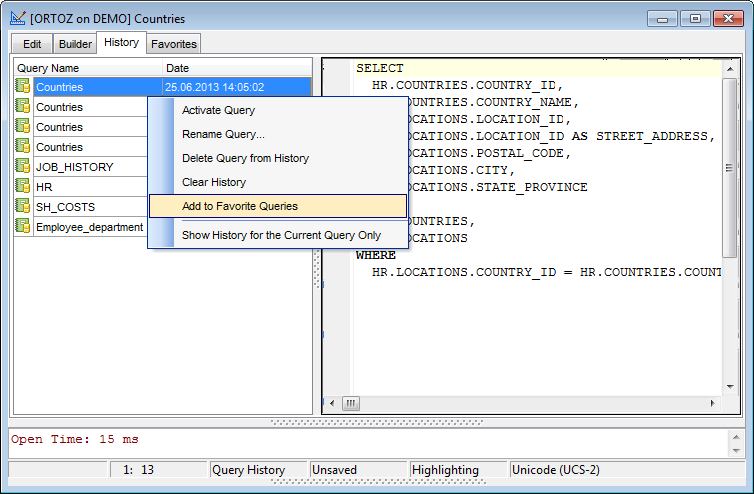Select the HR query row
Viewport: 754px width, 494px height.
81,187
